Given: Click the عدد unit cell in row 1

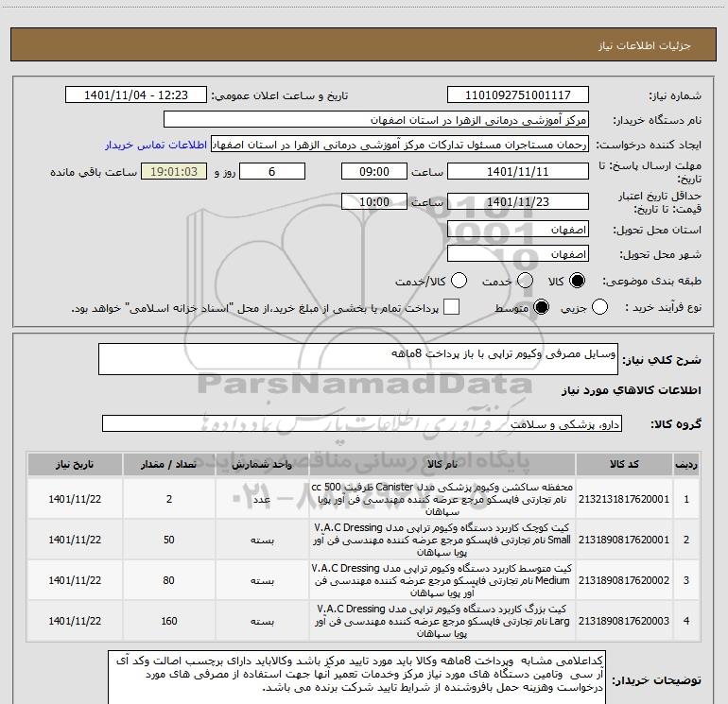Looking at the screenshot, I should tap(262, 499).
